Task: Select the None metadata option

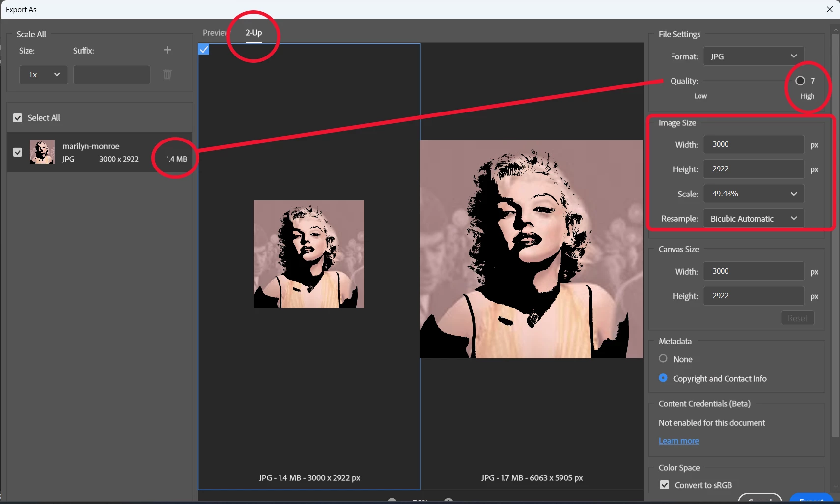Action: tap(663, 358)
